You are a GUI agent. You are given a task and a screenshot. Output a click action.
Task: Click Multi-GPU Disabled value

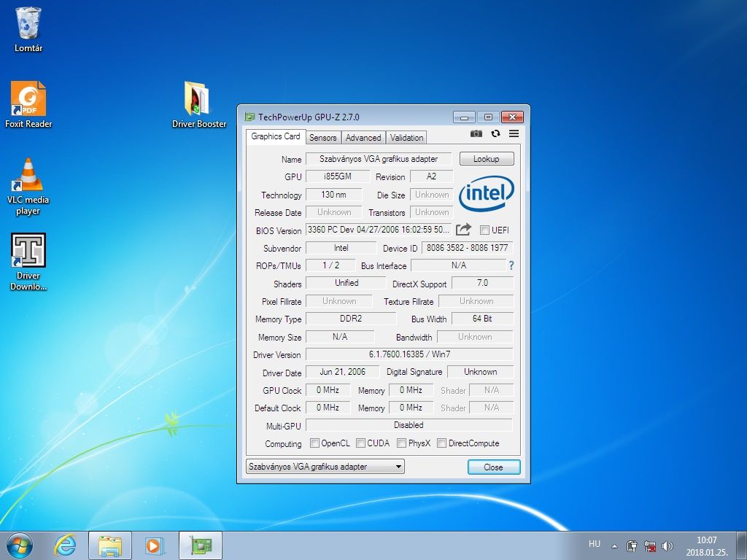tap(409, 425)
